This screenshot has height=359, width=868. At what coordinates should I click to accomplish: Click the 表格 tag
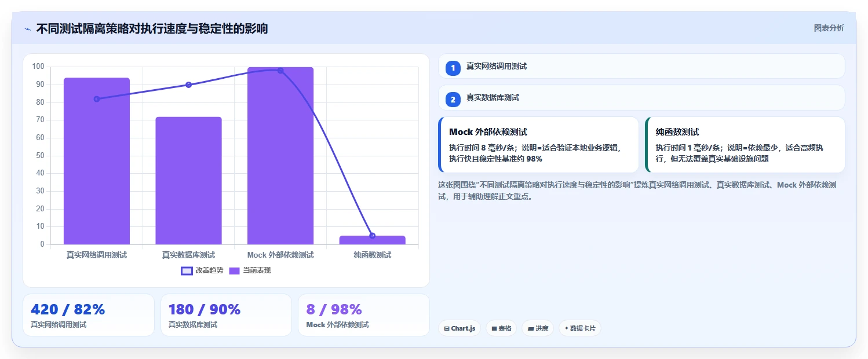(501, 328)
